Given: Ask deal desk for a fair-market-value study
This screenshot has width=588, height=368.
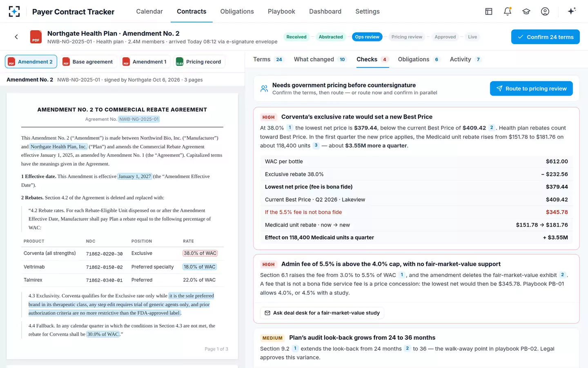Looking at the screenshot, I should (x=322, y=313).
